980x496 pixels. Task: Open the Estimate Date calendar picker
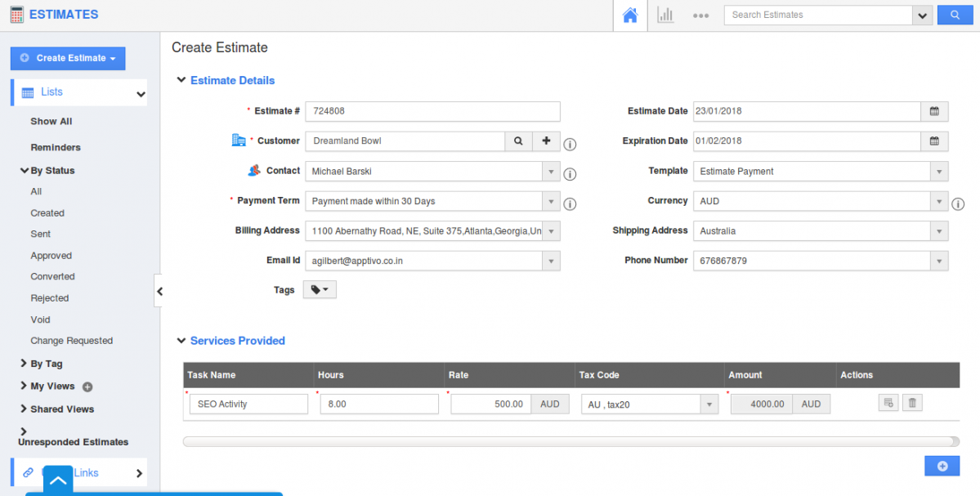(934, 111)
